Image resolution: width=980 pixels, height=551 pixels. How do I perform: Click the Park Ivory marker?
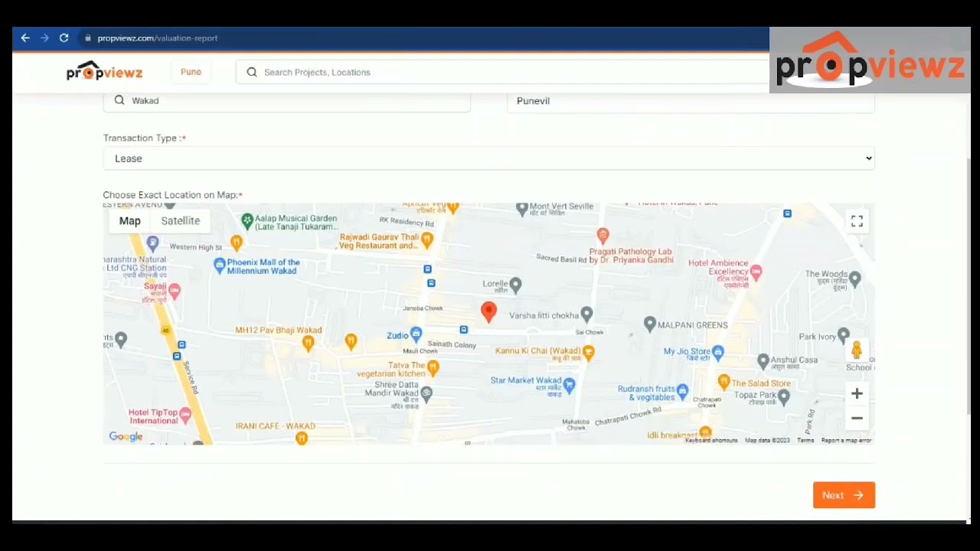[843, 334]
